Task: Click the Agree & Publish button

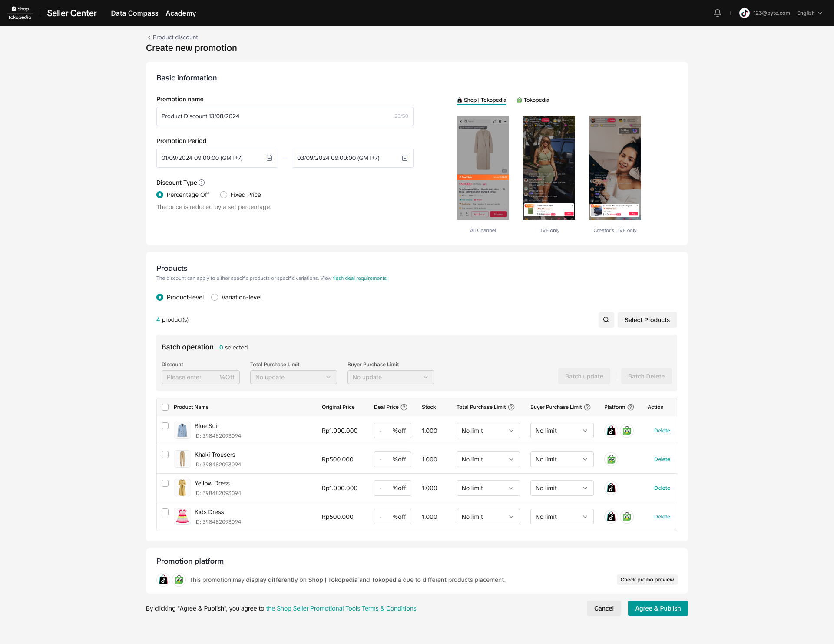Action: point(658,608)
